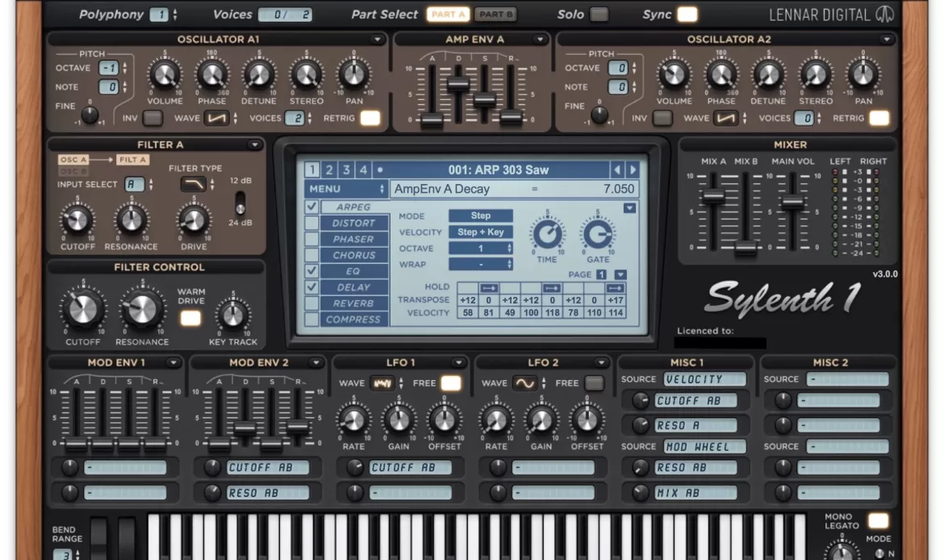Open the LFO 1 dropdown arrow
This screenshot has width=944, height=560.
[458, 363]
